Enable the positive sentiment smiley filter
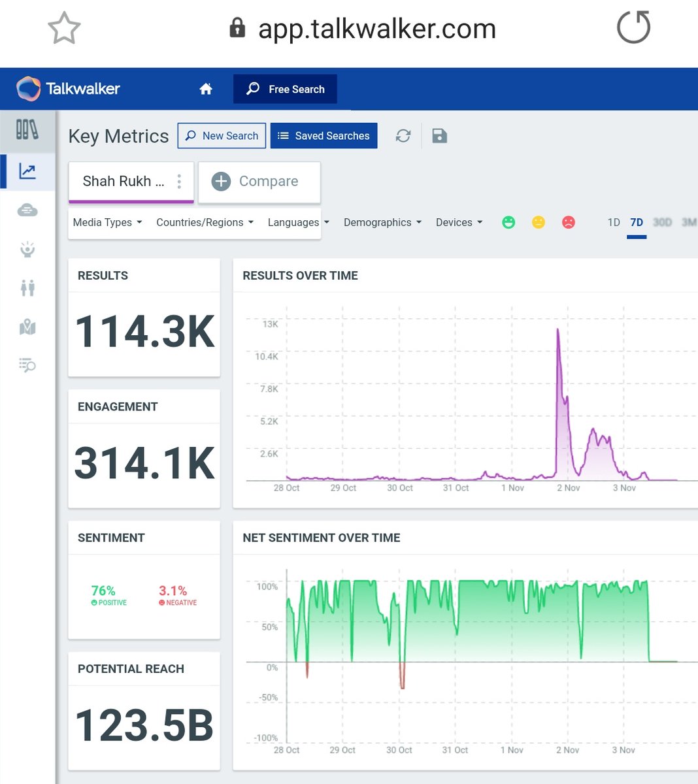Viewport: 698px width, 784px height. pos(508,222)
